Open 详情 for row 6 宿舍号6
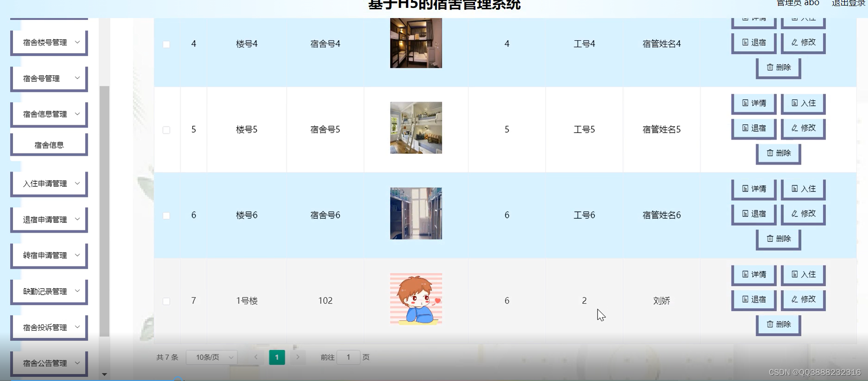This screenshot has height=381, width=868. click(x=754, y=189)
